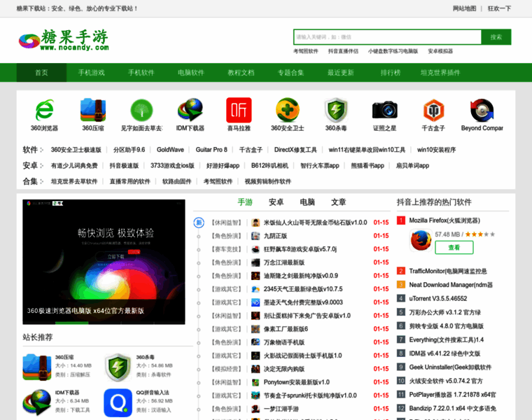
Task: Click the red 喜马拉雅 icon
Action: [x=239, y=110]
